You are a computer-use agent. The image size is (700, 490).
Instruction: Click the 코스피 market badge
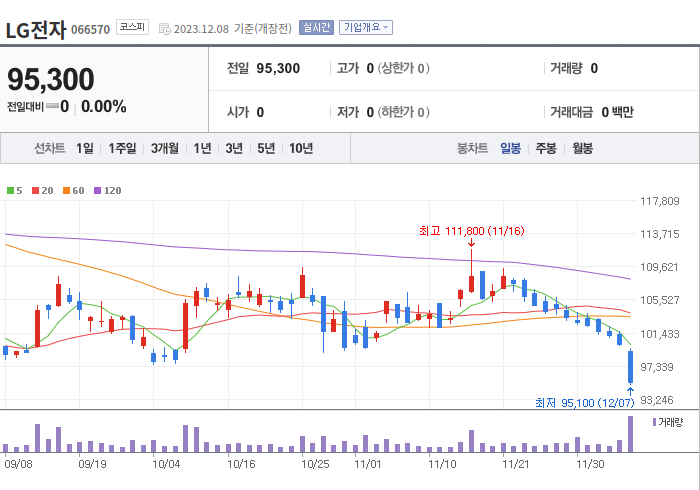tap(132, 27)
